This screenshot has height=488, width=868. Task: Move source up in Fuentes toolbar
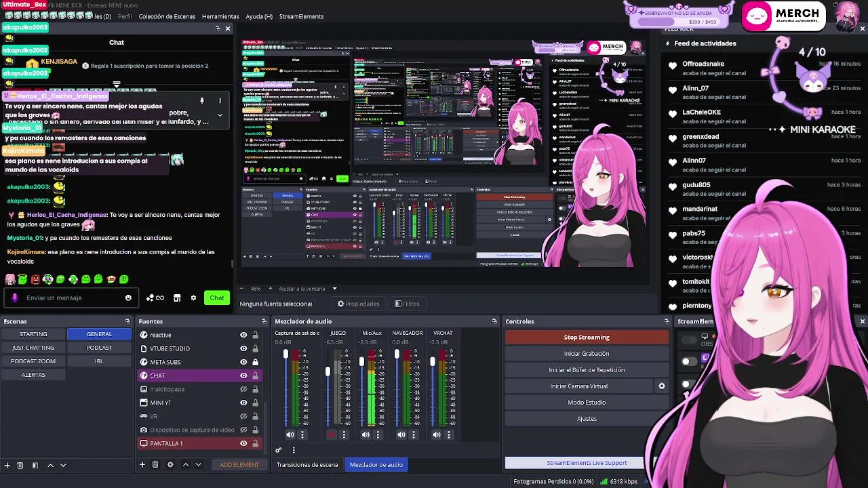point(185,464)
